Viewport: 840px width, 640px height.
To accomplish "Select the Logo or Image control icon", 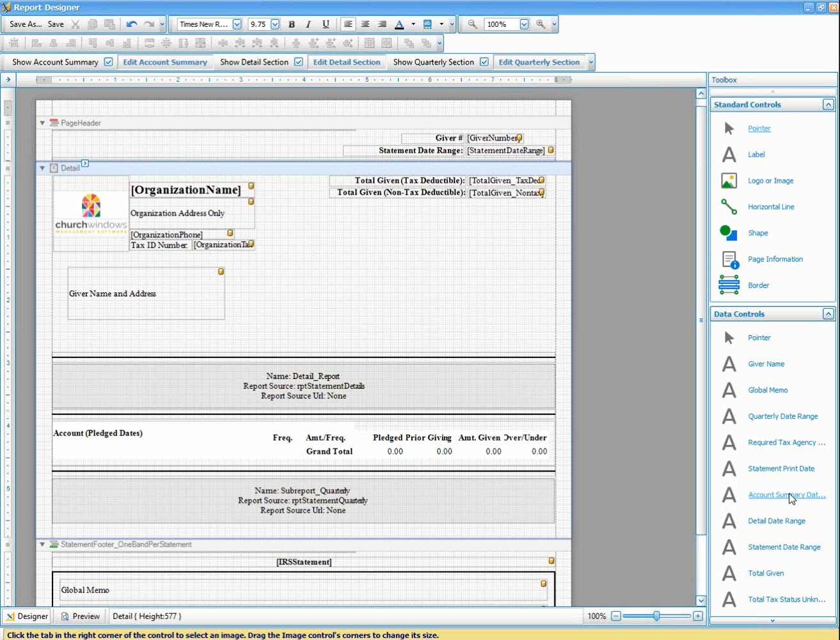I will tap(729, 181).
